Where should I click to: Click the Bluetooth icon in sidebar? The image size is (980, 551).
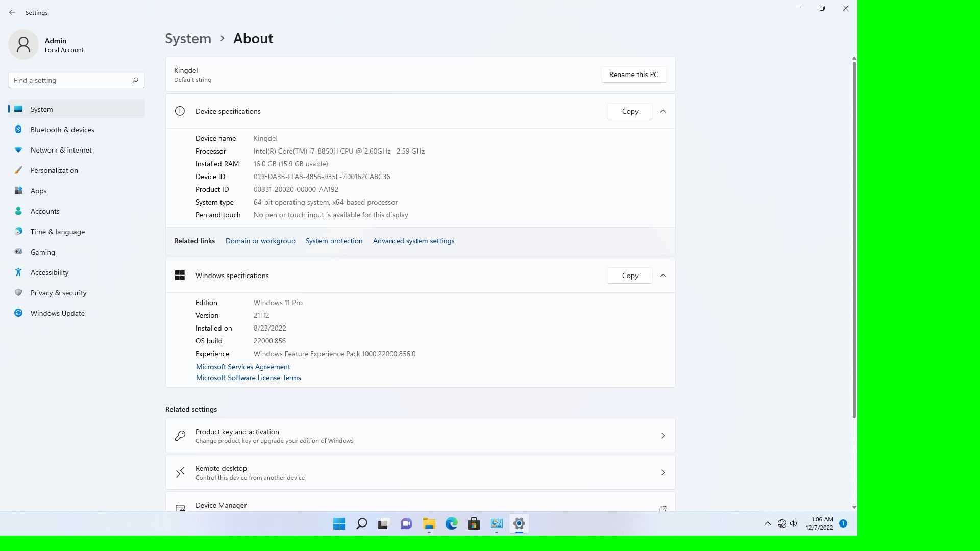point(18,129)
